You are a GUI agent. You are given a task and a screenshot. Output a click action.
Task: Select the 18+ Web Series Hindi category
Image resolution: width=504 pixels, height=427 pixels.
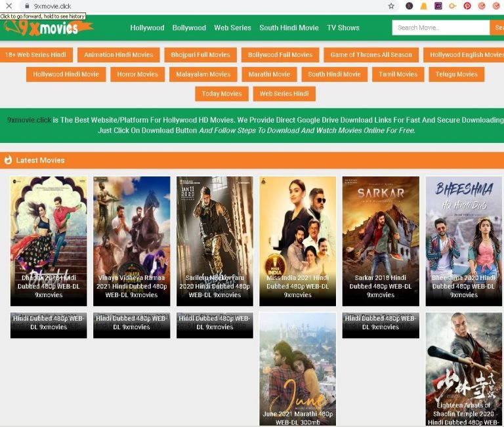point(35,54)
